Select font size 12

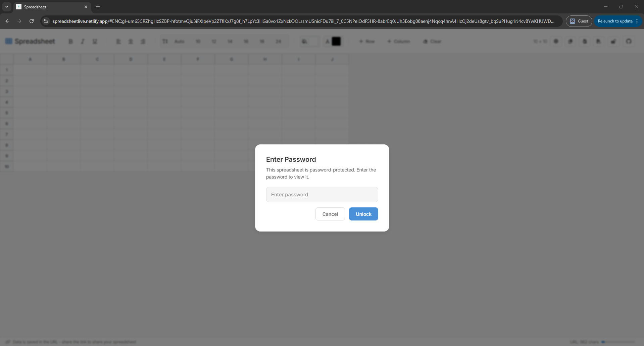point(214,41)
